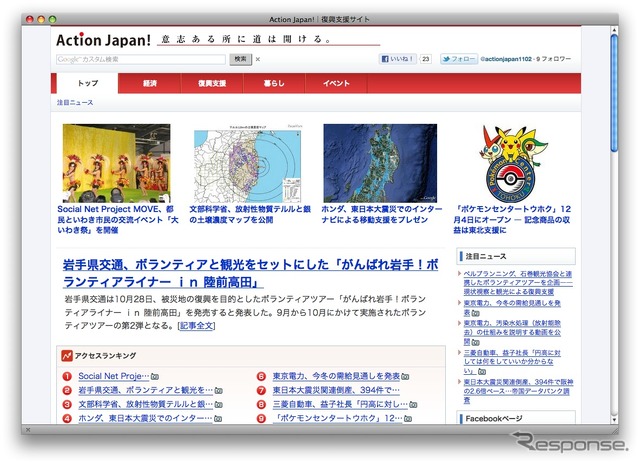The height and width of the screenshot is (464, 640).
Task: Click the アクセスランキング chart icon
Action: 67,355
